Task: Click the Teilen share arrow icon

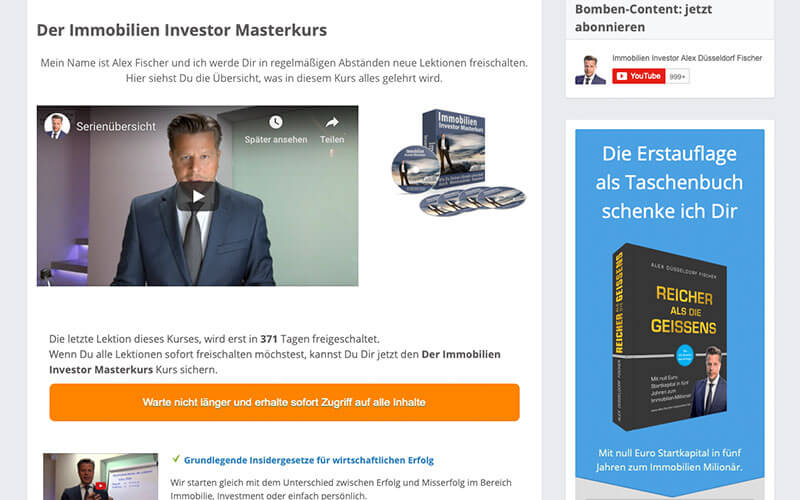Action: 332,122
